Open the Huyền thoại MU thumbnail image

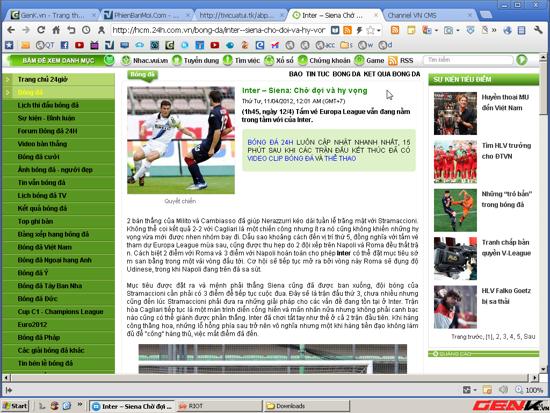click(x=455, y=113)
